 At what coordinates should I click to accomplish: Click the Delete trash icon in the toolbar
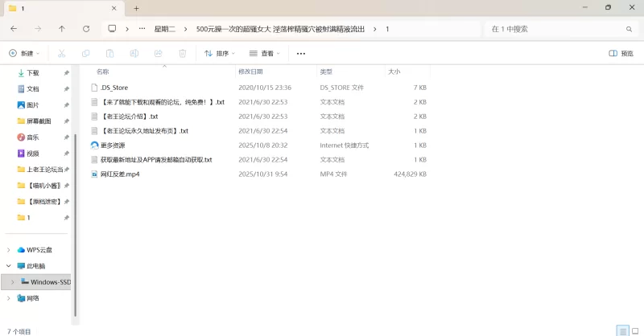[182, 53]
